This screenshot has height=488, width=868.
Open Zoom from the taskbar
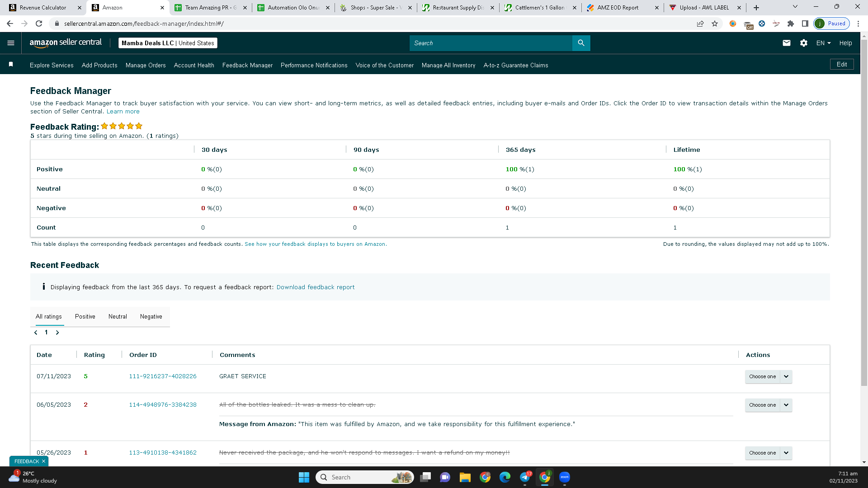point(565,477)
